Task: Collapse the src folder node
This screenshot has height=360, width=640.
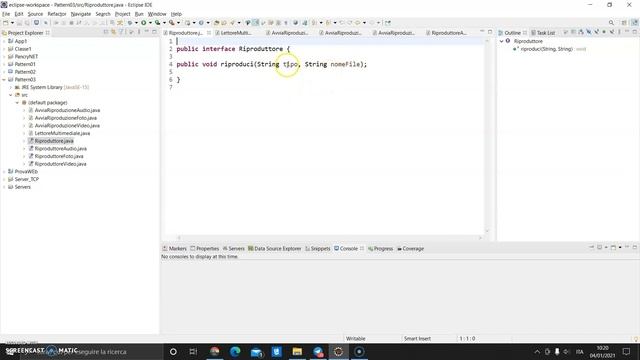Action: click(11, 95)
